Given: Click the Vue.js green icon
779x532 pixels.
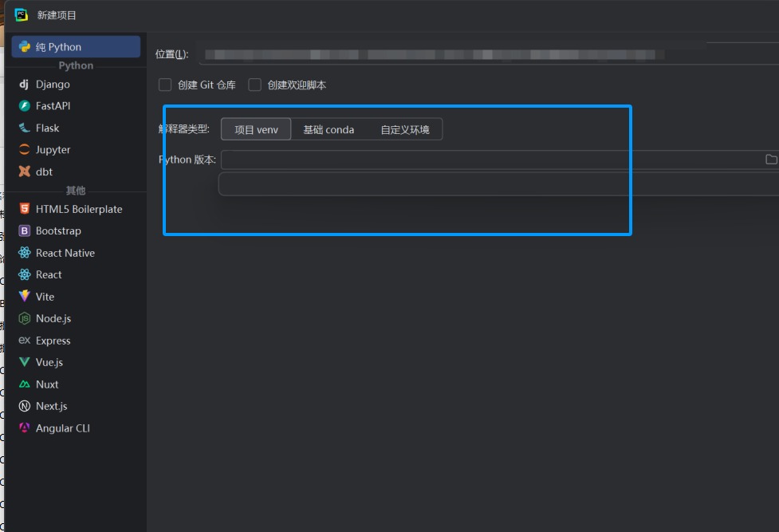Looking at the screenshot, I should [x=25, y=362].
